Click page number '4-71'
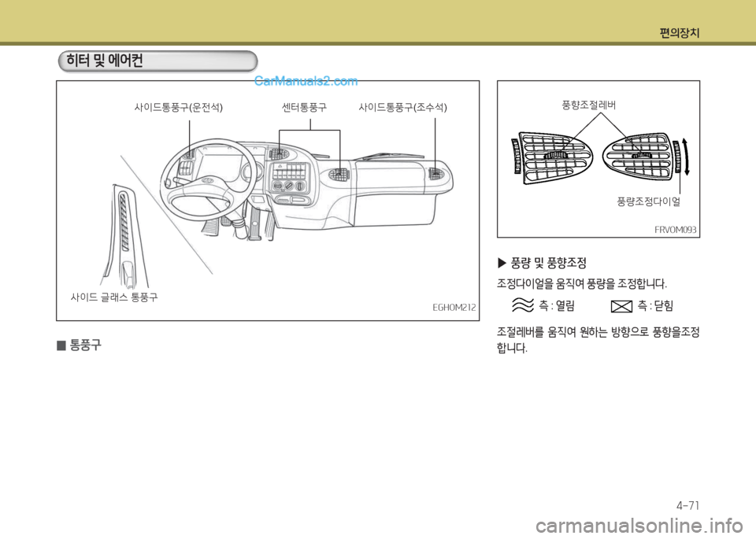 (687, 506)
